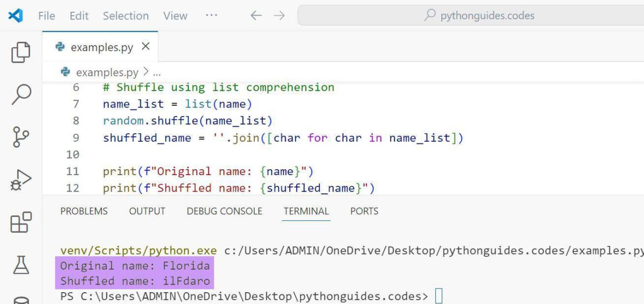Switch to the OUTPUT panel tab
The image size is (644, 304).
147,211
